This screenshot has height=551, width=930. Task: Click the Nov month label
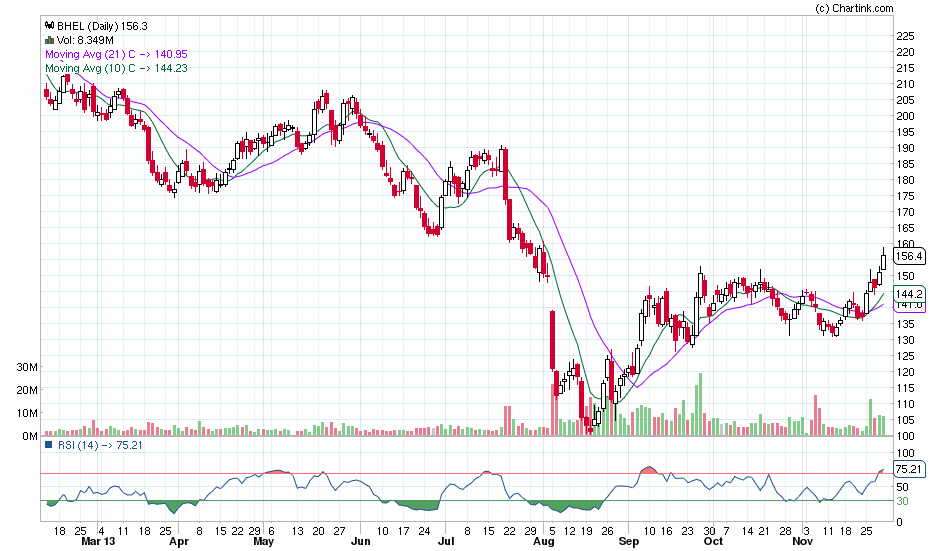(x=802, y=542)
